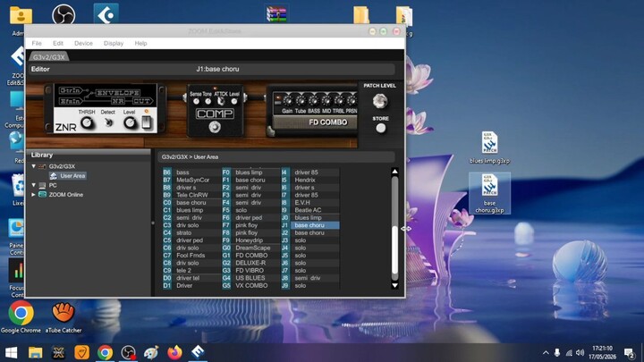644x362 pixels.
Task: Open the Edit menu
Action: 58,43
